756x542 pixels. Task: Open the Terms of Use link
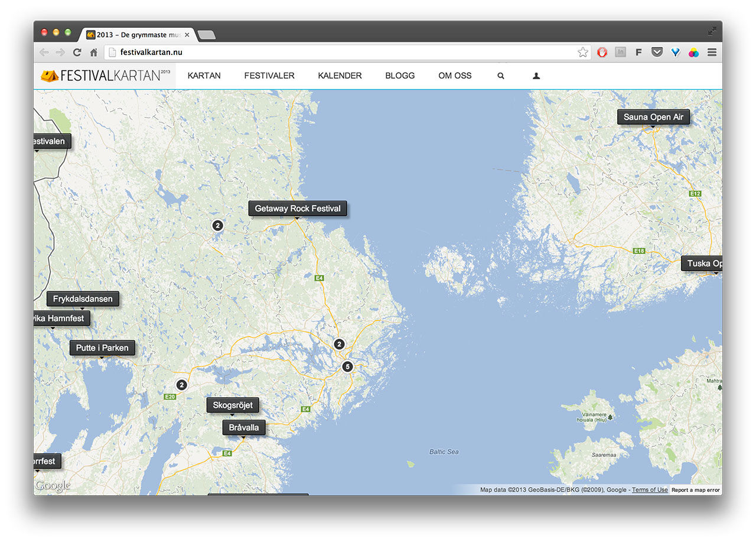(650, 489)
